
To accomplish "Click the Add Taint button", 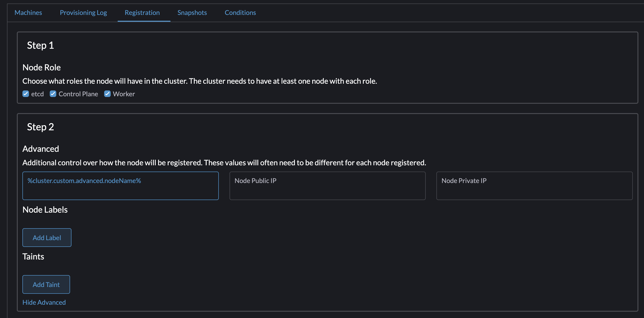I will [x=46, y=284].
